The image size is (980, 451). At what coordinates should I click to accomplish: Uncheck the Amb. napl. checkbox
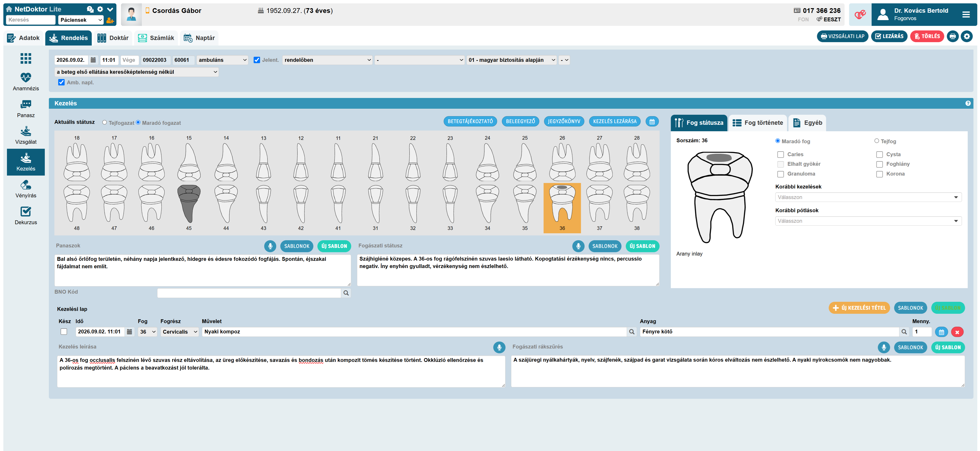click(x=61, y=82)
